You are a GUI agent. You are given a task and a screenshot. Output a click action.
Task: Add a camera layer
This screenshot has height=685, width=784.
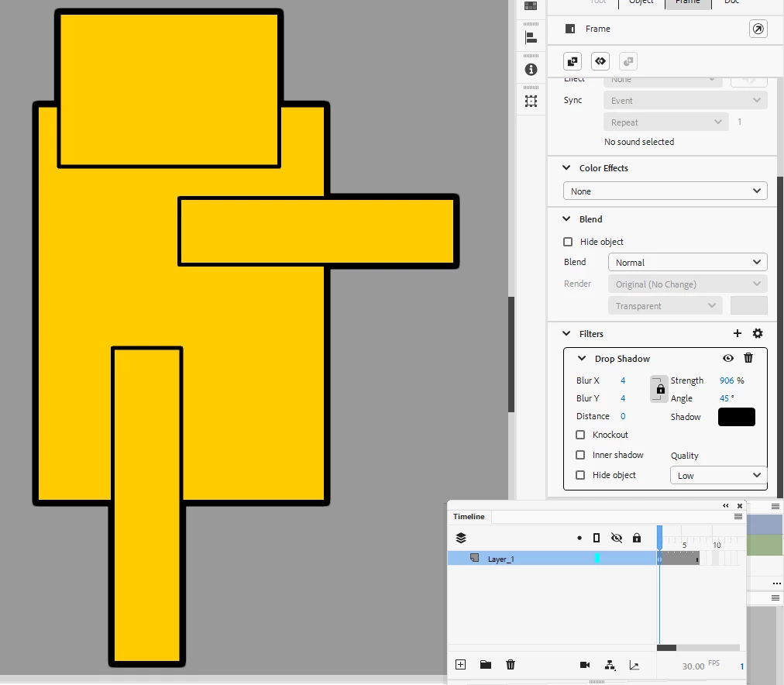pos(584,665)
